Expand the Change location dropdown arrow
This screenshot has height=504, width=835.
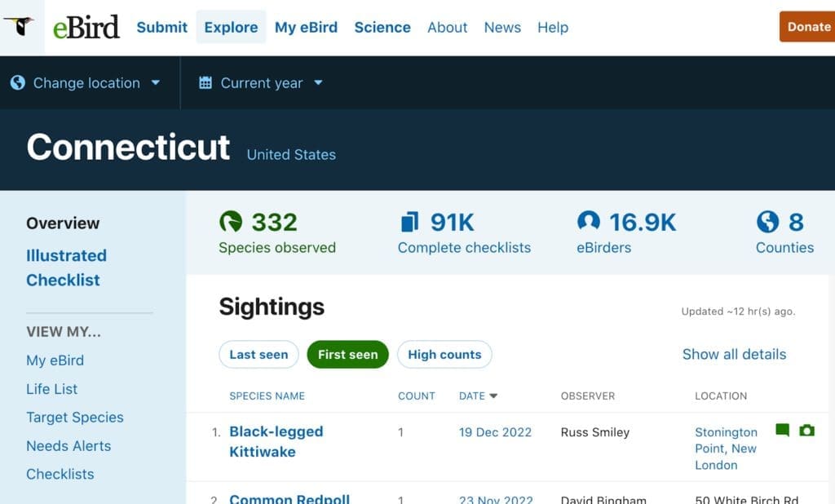click(x=156, y=82)
